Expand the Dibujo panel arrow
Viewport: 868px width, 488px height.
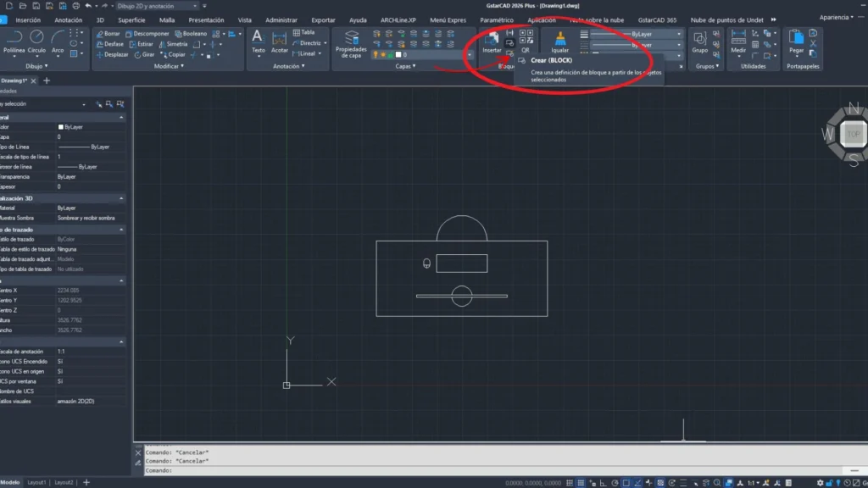pos(46,66)
